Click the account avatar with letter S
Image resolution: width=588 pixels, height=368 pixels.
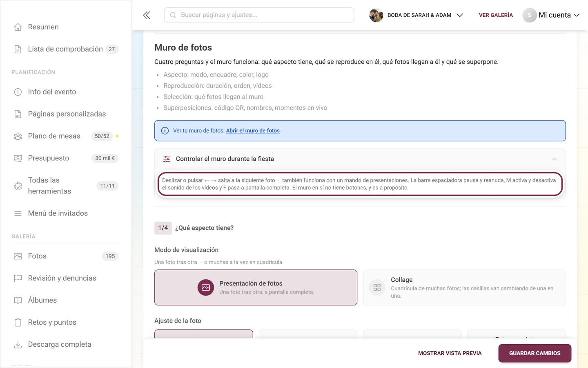pyautogui.click(x=529, y=15)
